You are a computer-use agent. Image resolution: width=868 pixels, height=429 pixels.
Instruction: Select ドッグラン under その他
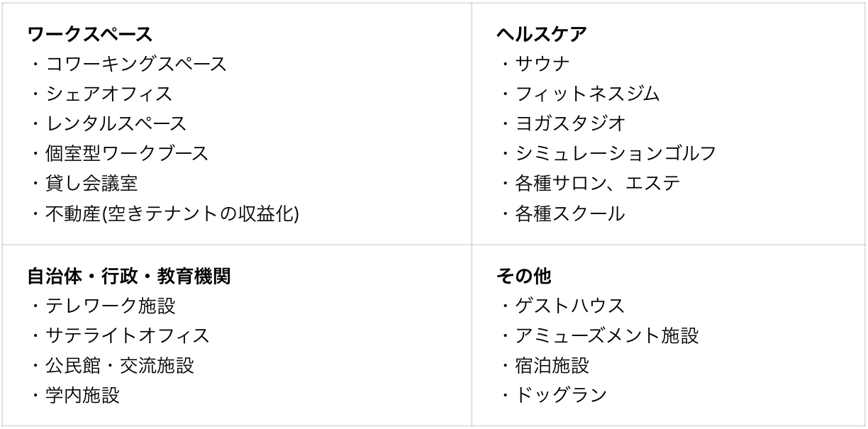click(560, 396)
